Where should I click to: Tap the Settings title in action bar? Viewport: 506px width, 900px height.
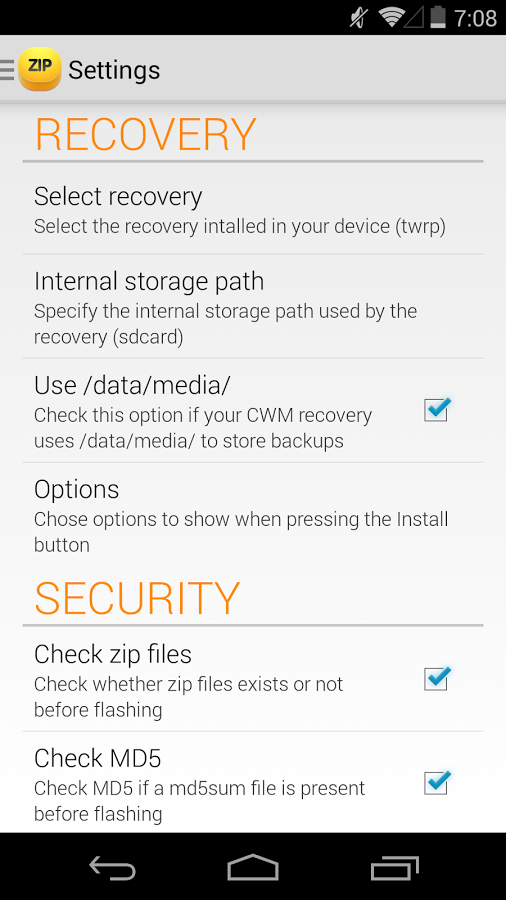114,70
